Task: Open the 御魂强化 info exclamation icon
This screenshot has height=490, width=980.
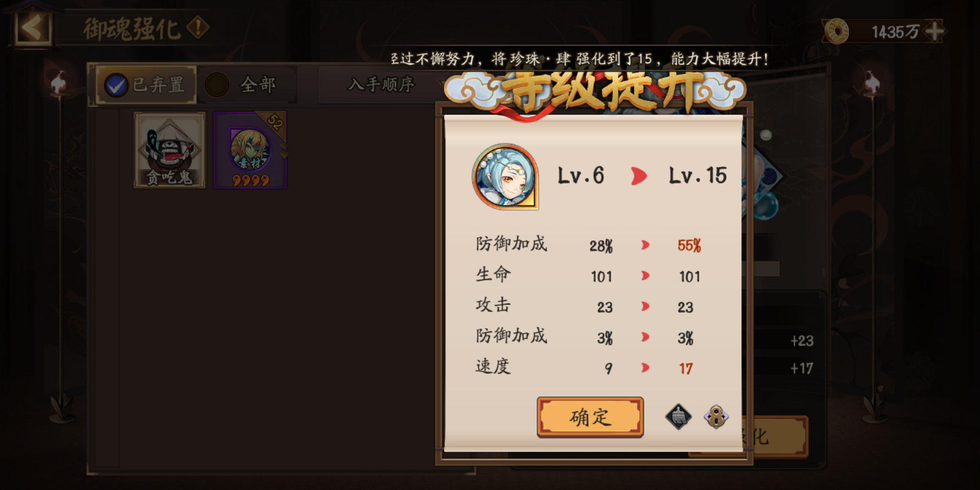Action: [x=198, y=28]
